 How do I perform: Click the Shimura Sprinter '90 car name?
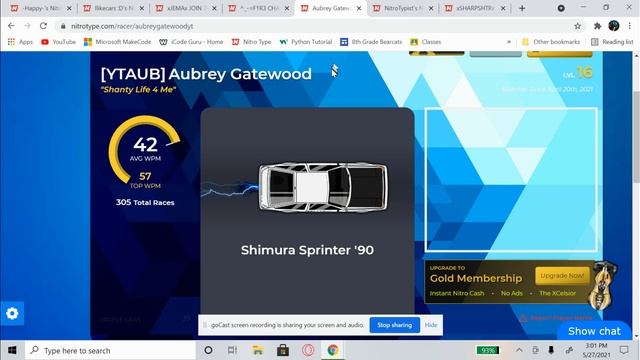pyautogui.click(x=307, y=250)
